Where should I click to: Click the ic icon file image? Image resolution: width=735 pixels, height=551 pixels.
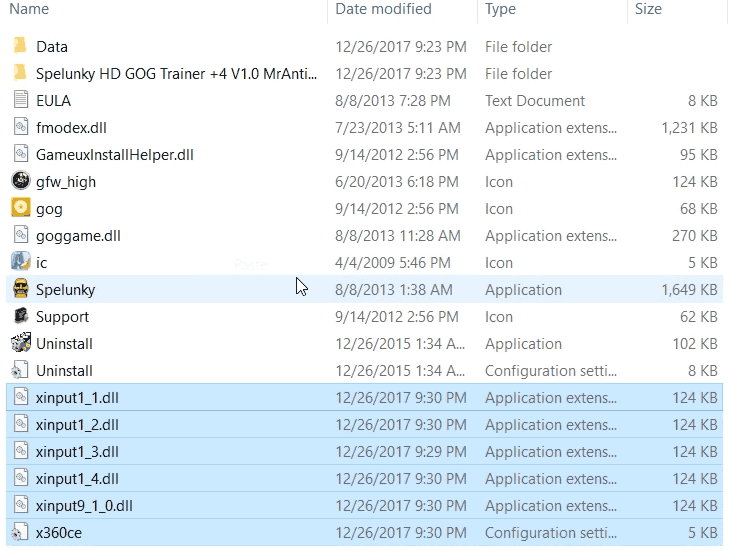click(21, 262)
